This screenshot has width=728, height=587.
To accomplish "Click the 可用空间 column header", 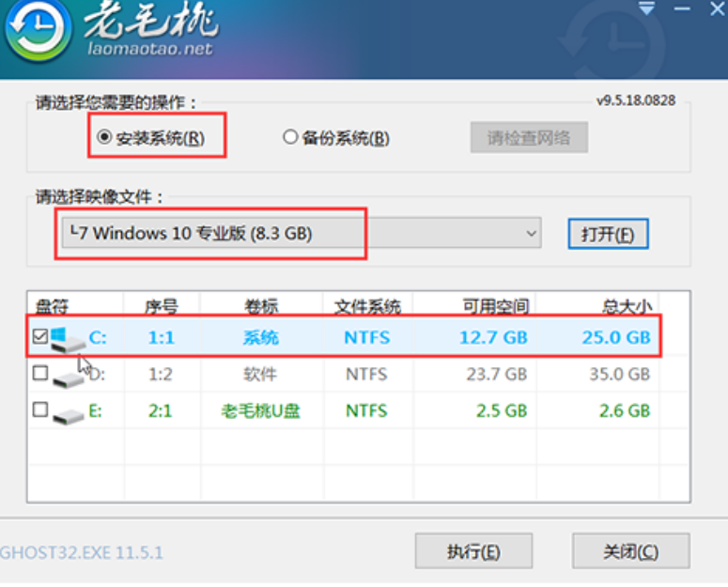I will pyautogui.click(x=496, y=306).
